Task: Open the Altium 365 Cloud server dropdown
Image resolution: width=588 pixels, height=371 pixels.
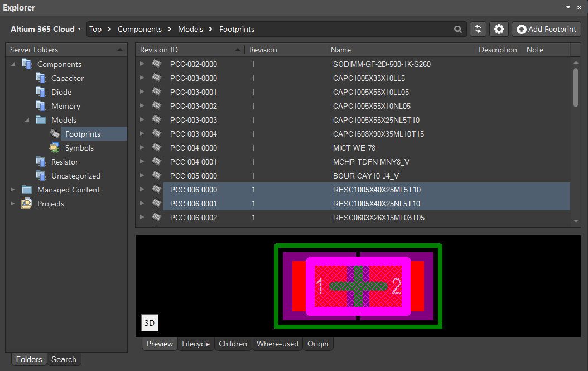Action: [45, 29]
